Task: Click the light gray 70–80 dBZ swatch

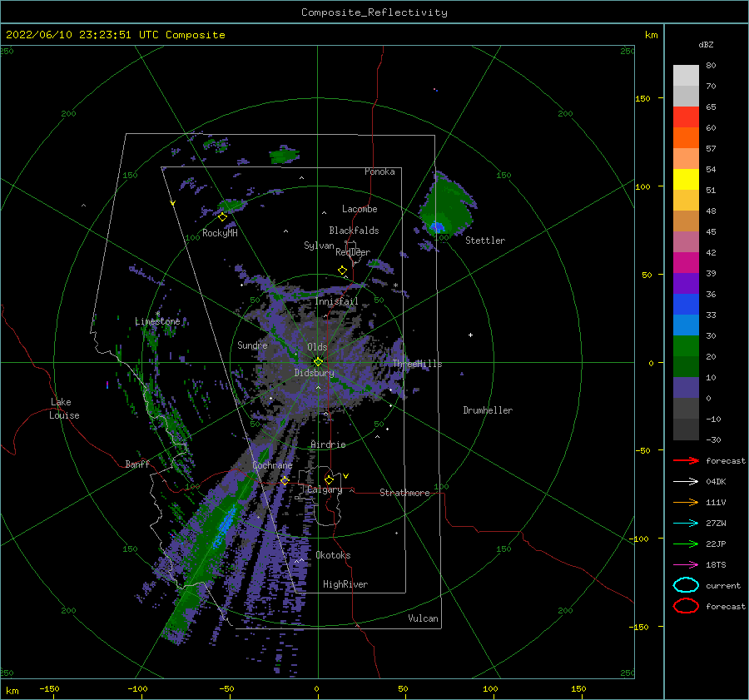Action: (x=686, y=76)
